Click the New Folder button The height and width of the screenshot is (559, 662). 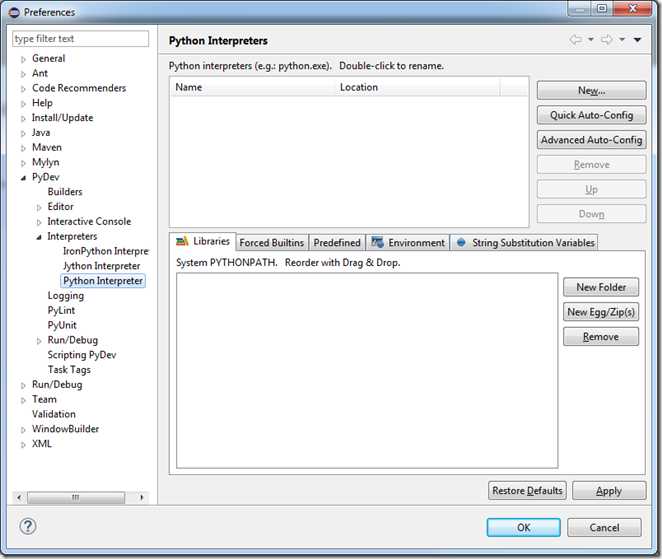601,287
